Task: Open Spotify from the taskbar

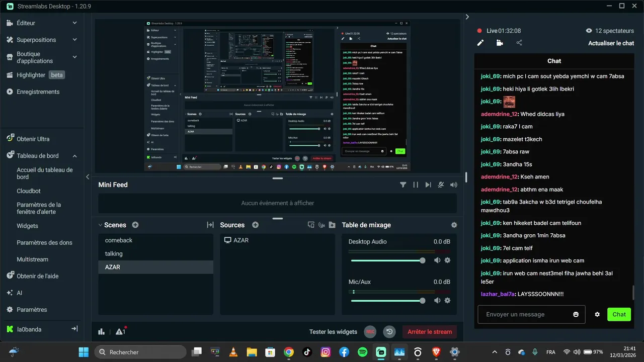Action: [362, 352]
